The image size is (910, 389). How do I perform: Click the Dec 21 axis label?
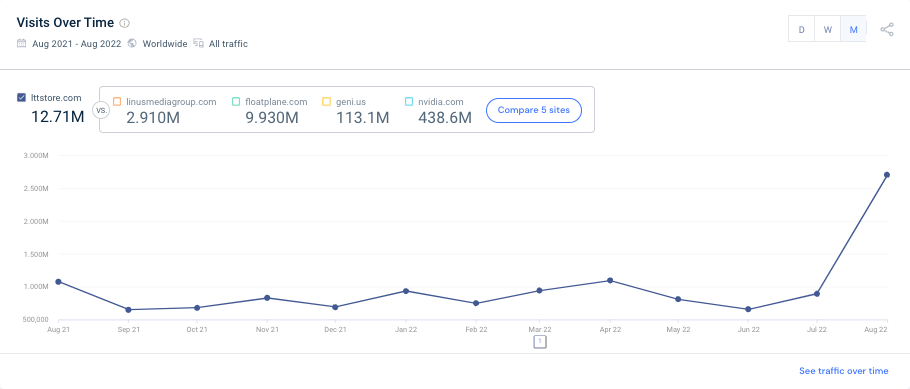click(335, 330)
